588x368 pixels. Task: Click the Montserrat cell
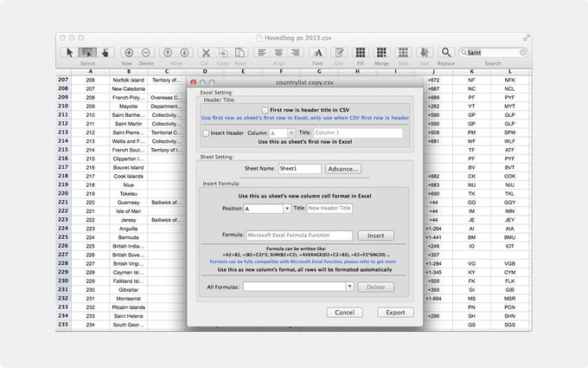[x=128, y=299]
